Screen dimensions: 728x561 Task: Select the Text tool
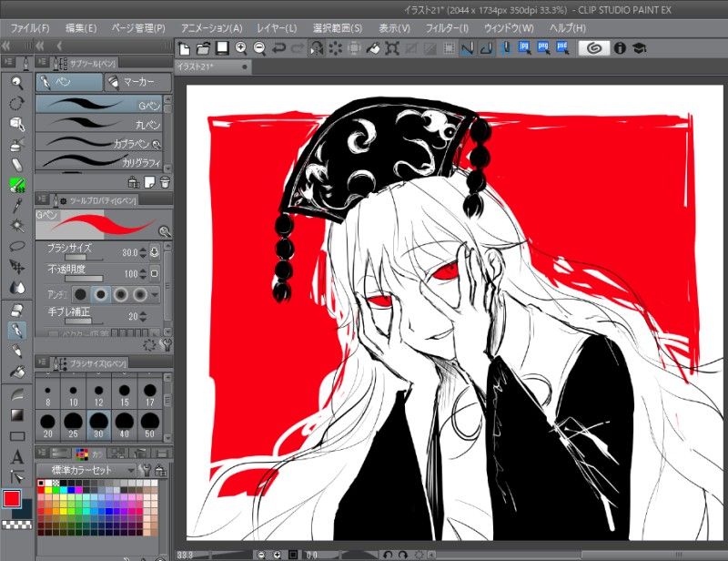click(x=17, y=457)
